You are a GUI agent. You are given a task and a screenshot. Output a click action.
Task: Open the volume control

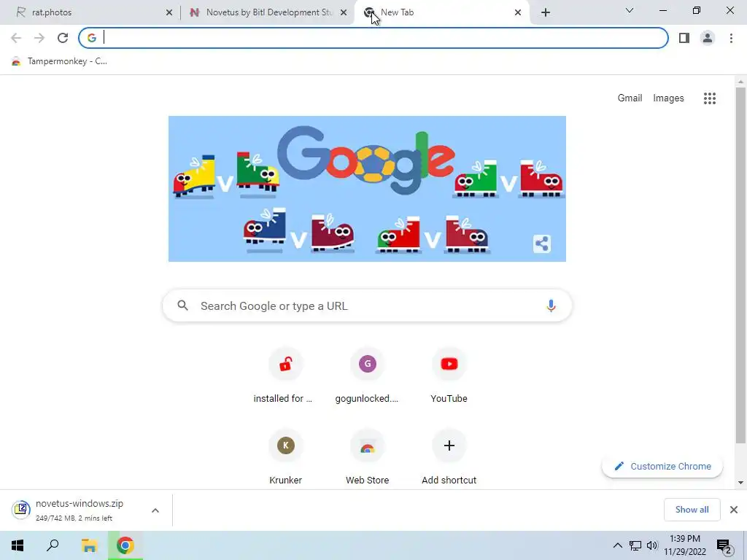point(652,545)
